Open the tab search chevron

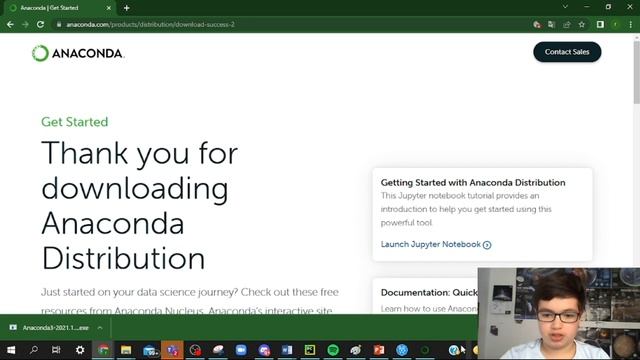coord(565,7)
